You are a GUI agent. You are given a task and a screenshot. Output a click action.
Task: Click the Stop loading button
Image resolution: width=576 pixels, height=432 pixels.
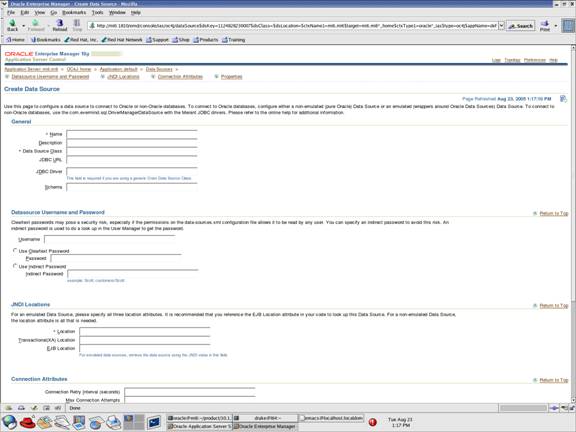click(x=77, y=25)
